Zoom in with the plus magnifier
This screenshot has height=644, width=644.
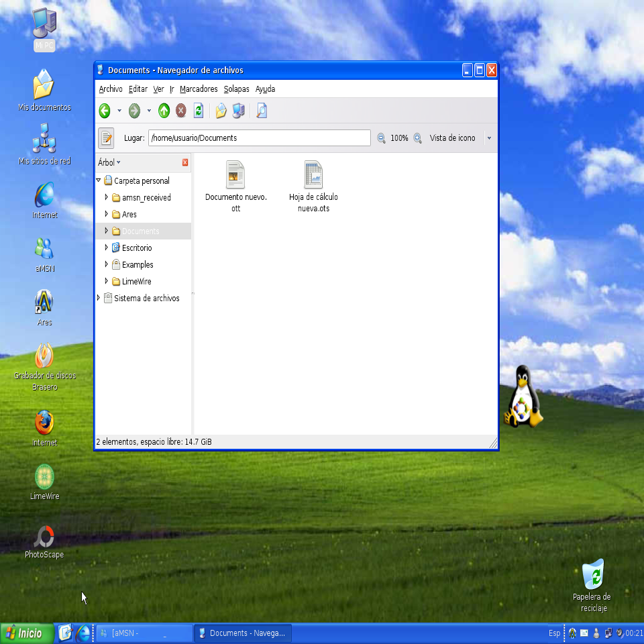(417, 138)
